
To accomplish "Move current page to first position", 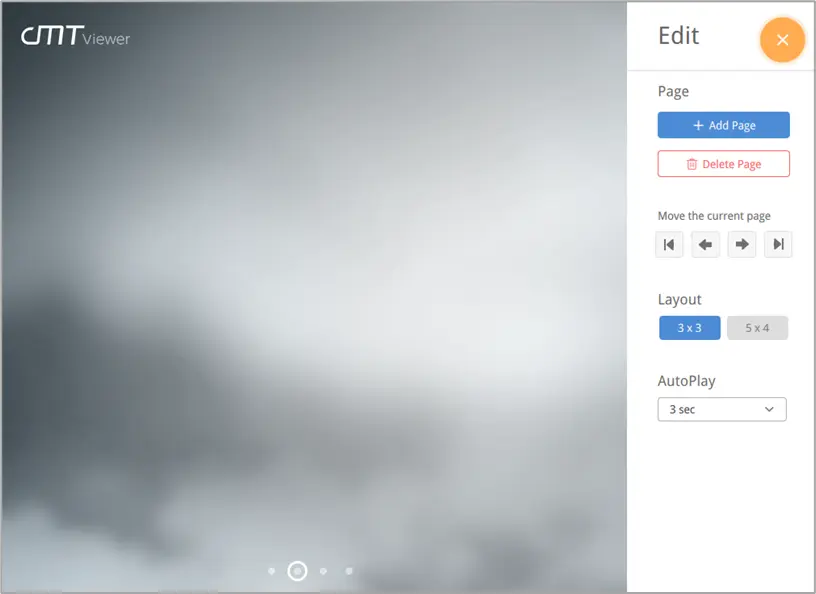I will point(669,244).
